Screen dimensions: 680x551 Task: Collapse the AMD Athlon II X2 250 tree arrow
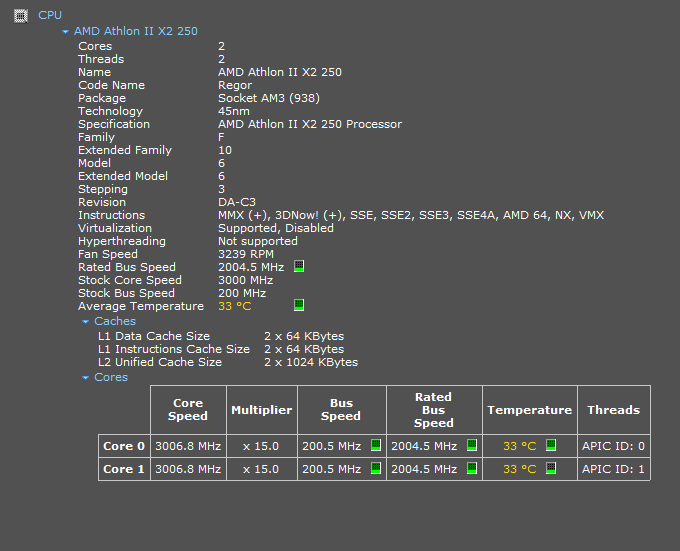(x=65, y=32)
